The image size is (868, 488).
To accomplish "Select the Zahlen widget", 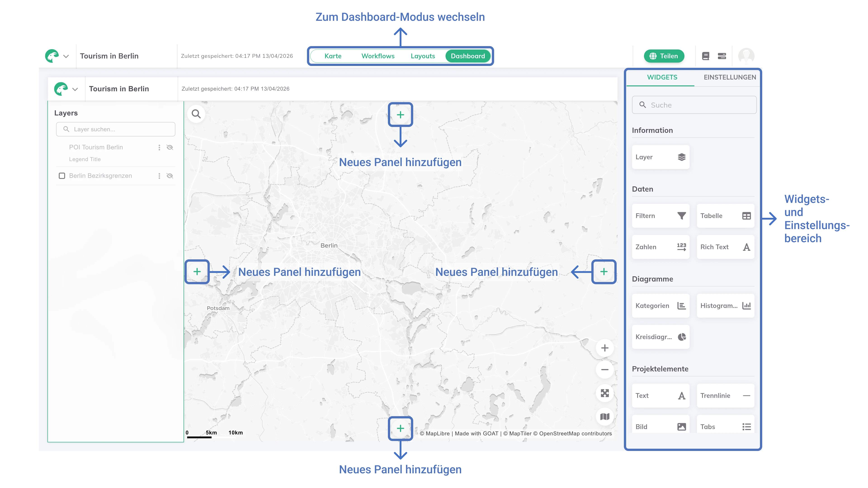I will click(x=660, y=247).
